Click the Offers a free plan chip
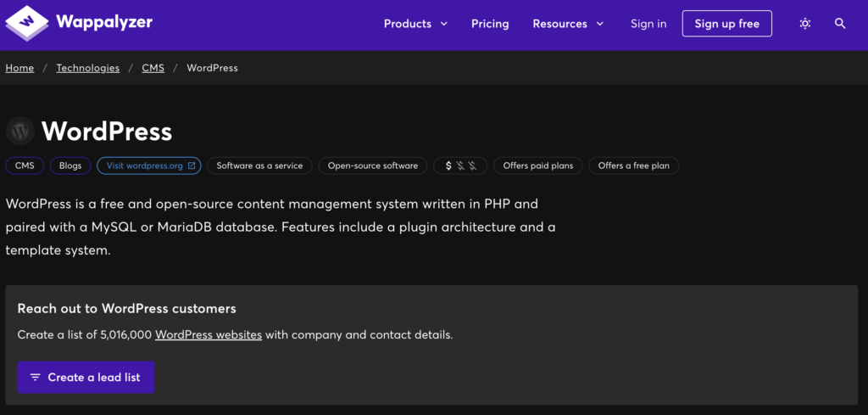 click(634, 165)
